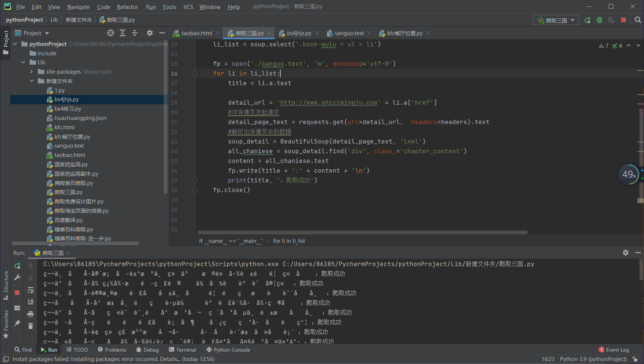The image size is (644, 364).
Task: Select opened file locate target icon
Action: 111,33
